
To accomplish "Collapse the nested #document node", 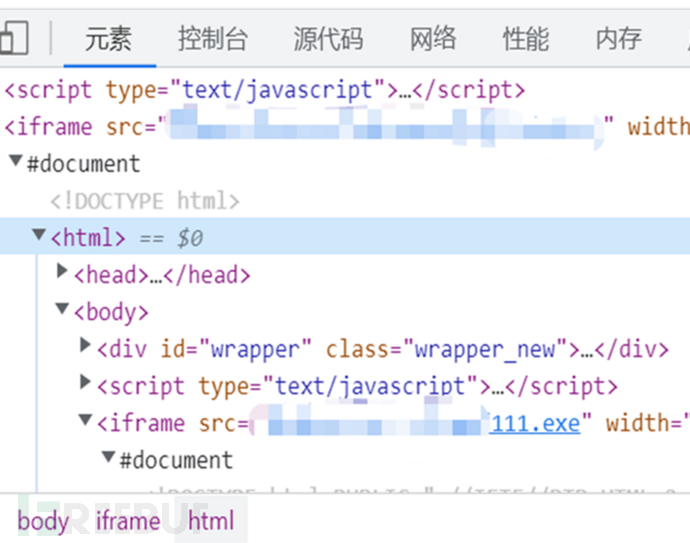I will pos(109,456).
